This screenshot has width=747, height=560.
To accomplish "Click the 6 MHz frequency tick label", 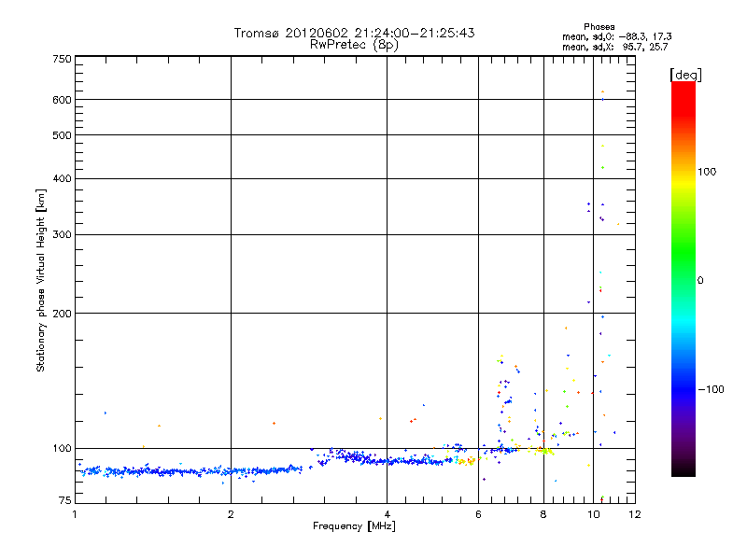I will (x=478, y=514).
